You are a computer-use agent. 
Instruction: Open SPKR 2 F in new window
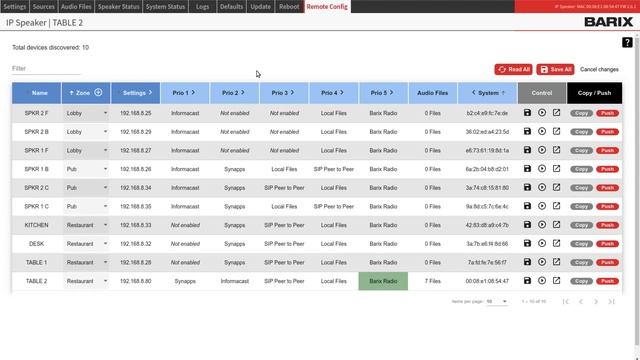(x=556, y=113)
